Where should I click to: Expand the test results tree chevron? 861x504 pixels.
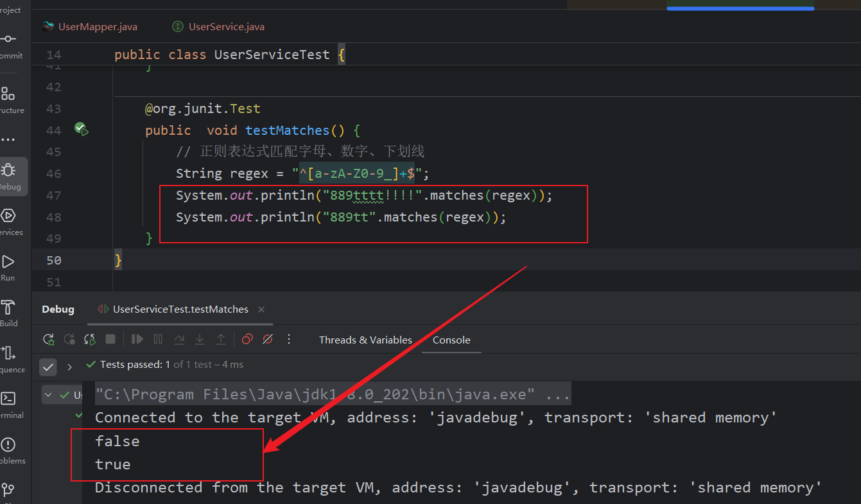[69, 367]
